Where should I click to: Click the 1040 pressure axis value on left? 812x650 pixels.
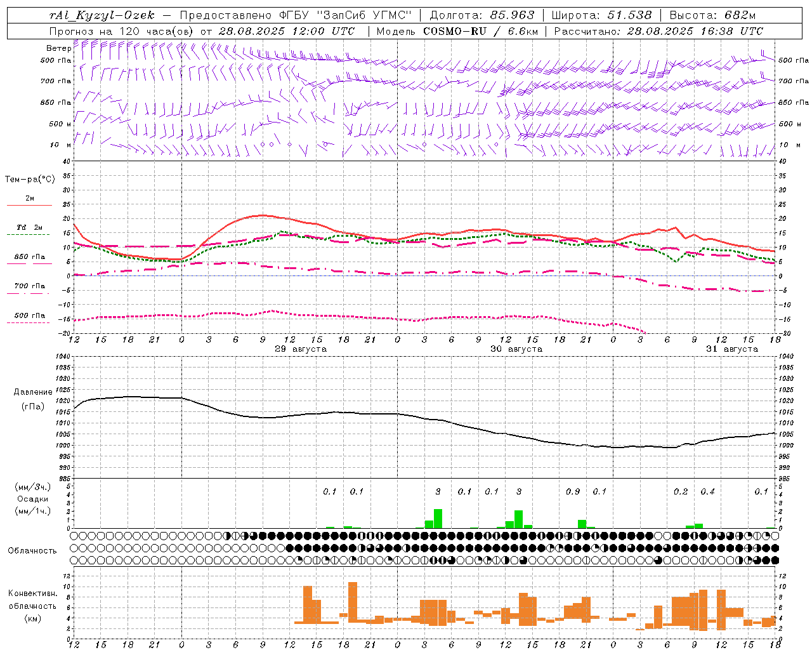pos(63,357)
